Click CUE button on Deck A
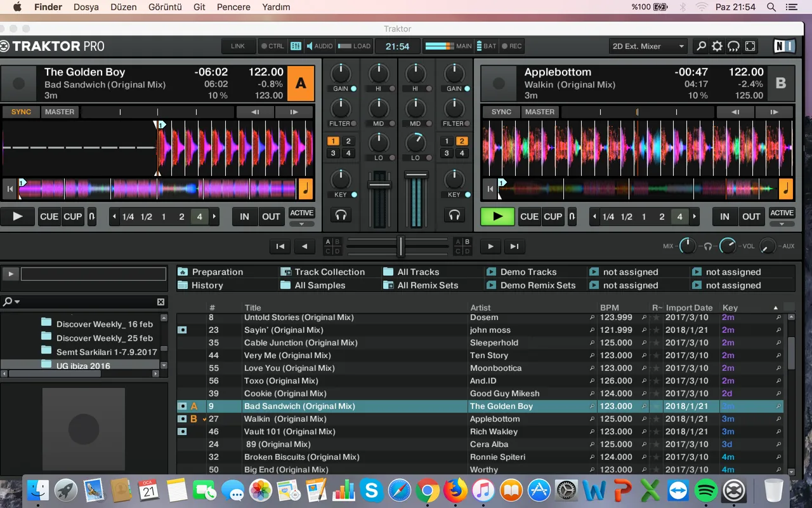 click(49, 217)
